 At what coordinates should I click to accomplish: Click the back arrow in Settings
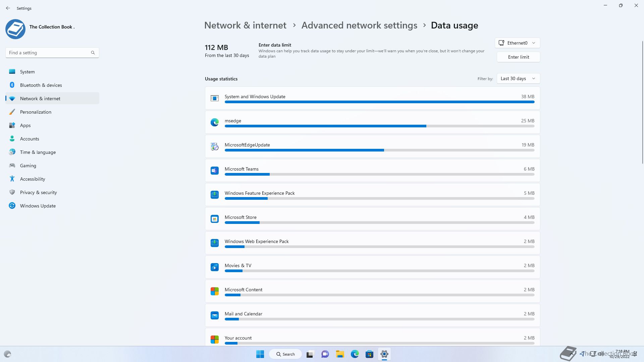pos(8,8)
